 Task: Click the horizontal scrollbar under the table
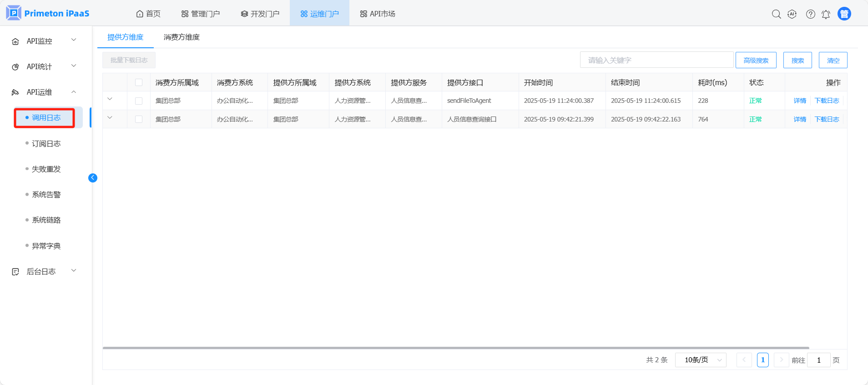(x=455, y=348)
